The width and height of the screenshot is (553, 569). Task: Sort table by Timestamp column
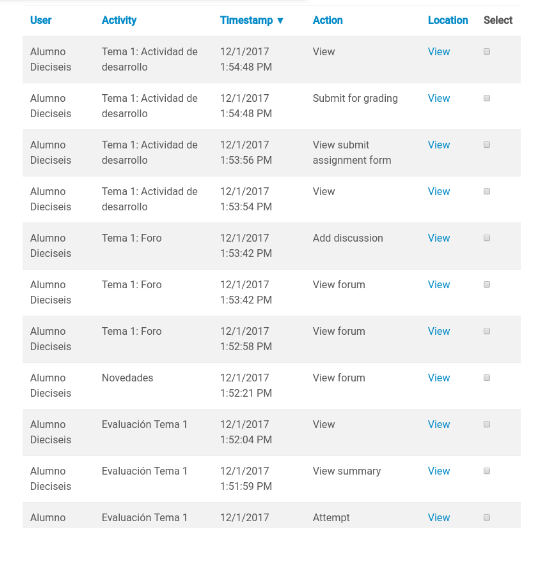[246, 20]
